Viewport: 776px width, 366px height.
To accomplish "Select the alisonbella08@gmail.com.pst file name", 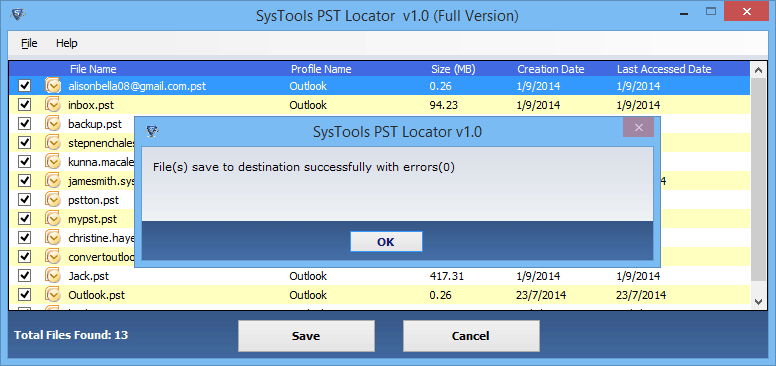I will click(x=137, y=86).
